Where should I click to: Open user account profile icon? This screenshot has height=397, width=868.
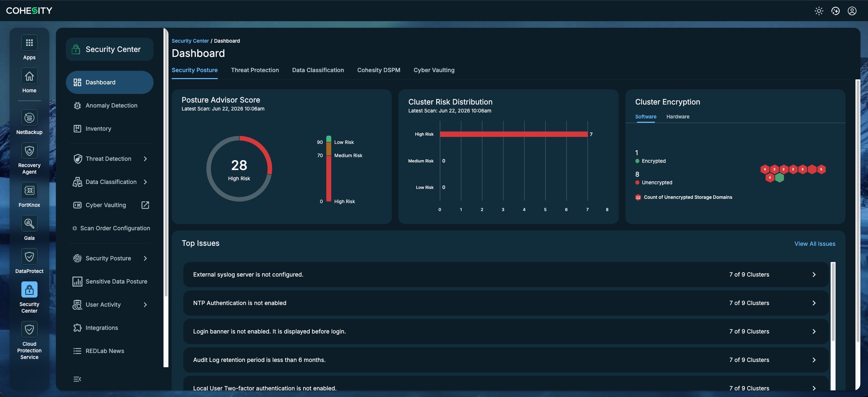point(852,11)
